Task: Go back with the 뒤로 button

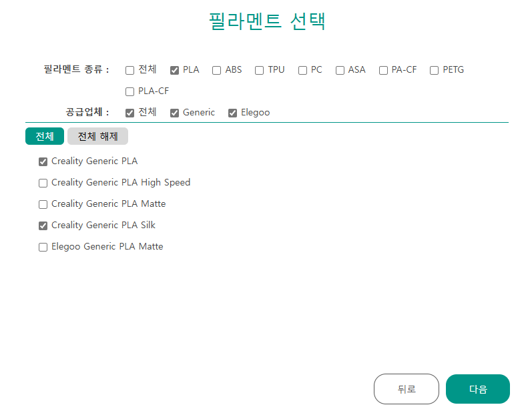Action: [x=407, y=389]
